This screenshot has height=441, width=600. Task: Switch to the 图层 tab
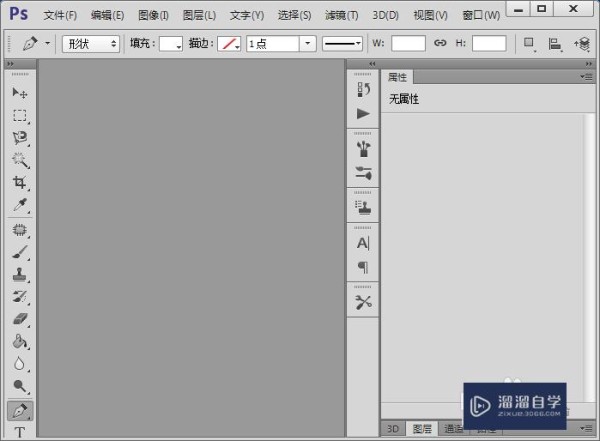click(422, 429)
